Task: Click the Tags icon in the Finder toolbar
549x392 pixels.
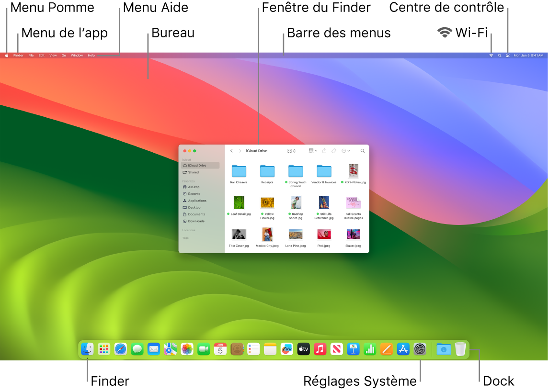Action: click(x=334, y=151)
